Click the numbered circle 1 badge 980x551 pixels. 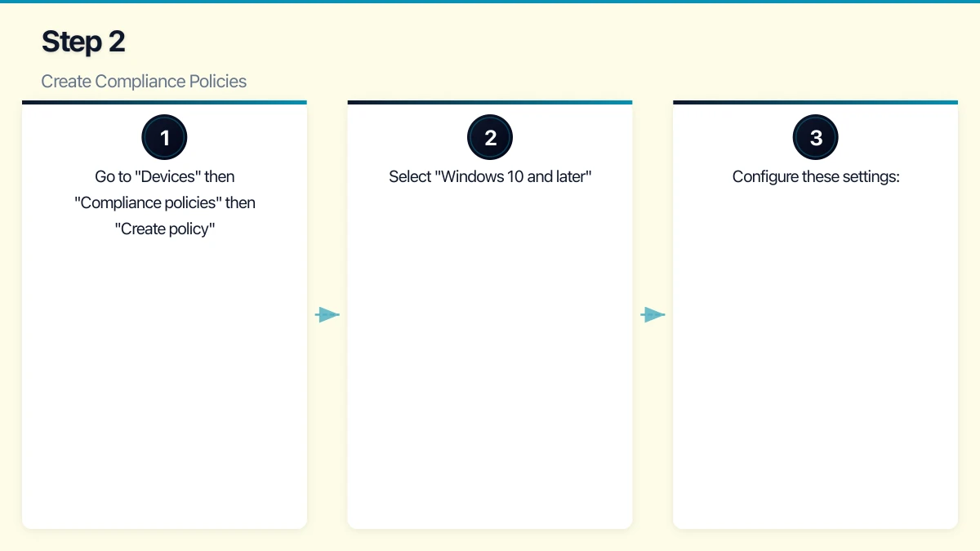pyautogui.click(x=164, y=136)
